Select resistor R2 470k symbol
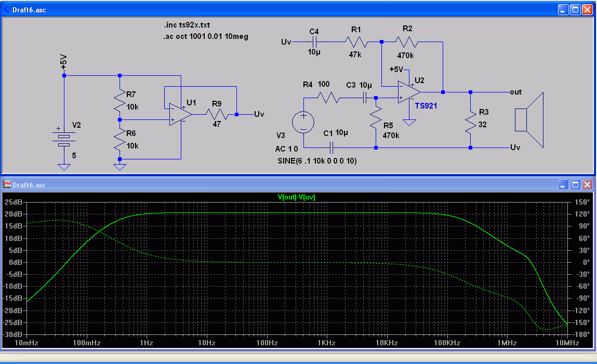597x364 pixels. (x=407, y=42)
